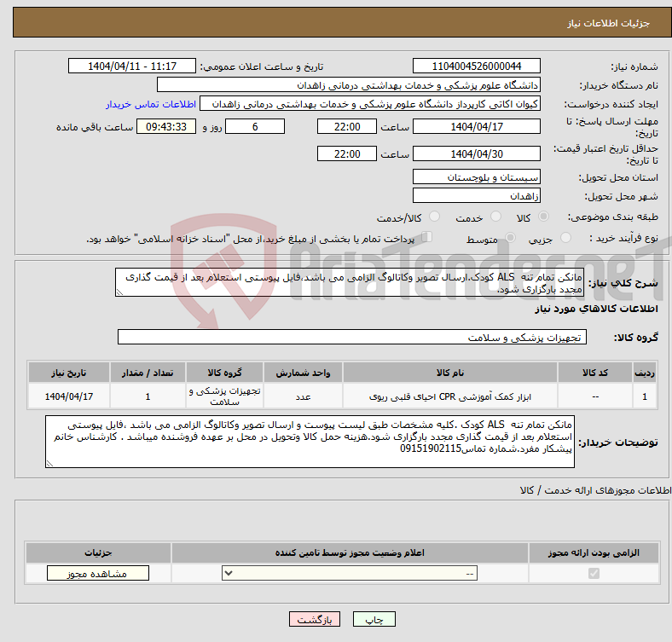This screenshot has width=672, height=642.
Task: Click the delivery province سیستان و بلوچستان field
Action: pyautogui.click(x=476, y=177)
